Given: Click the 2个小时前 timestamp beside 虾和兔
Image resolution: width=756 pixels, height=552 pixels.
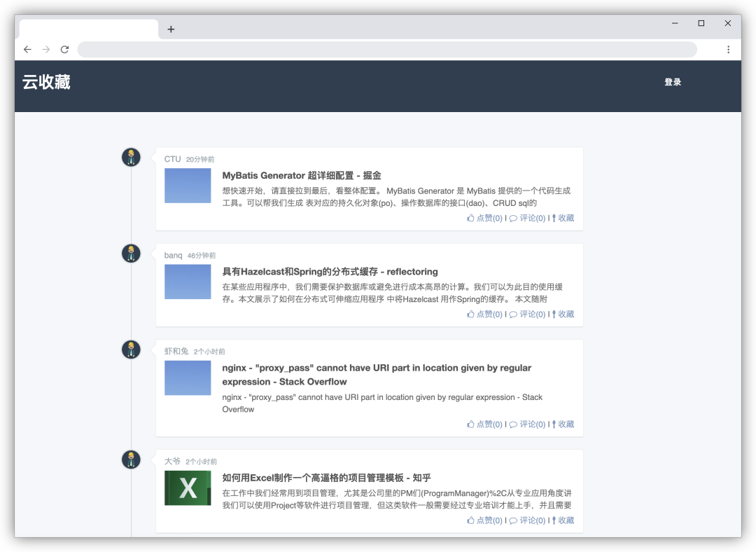Looking at the screenshot, I should point(209,352).
